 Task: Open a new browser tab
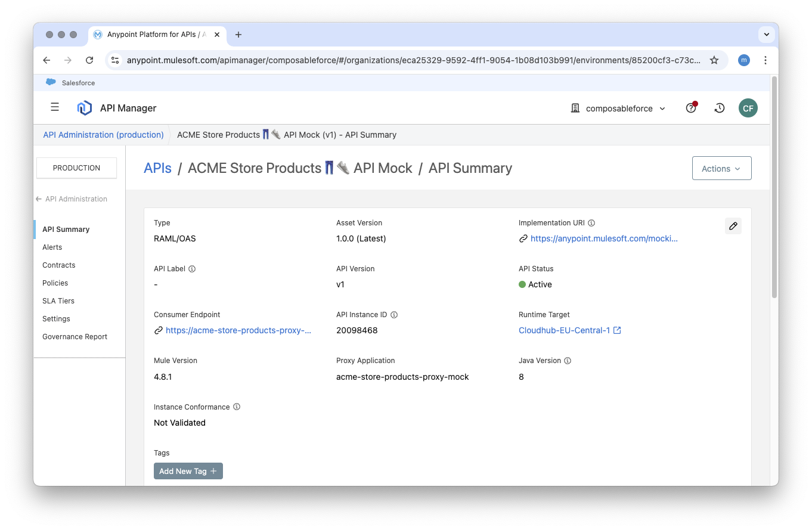pyautogui.click(x=238, y=35)
